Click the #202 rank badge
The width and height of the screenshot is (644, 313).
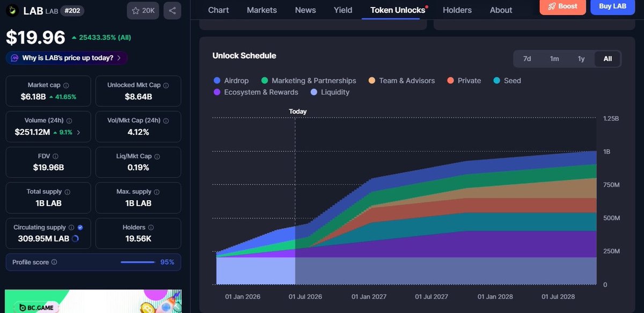click(x=72, y=10)
